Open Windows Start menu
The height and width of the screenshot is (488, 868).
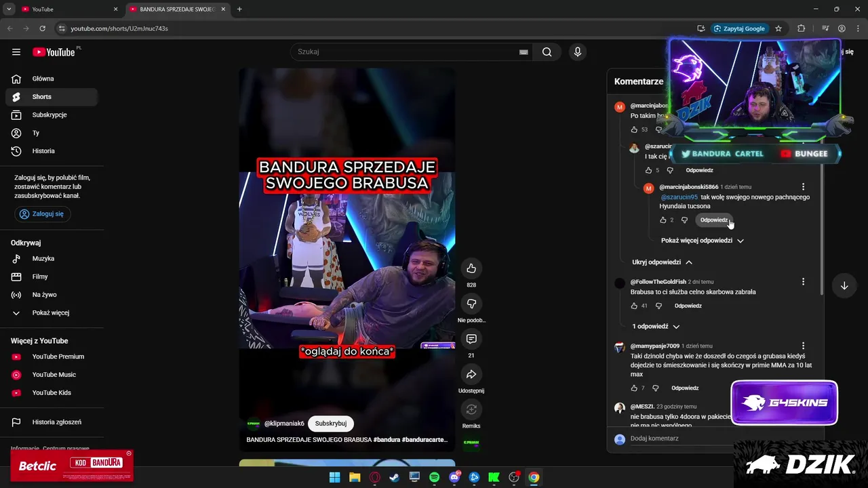[x=334, y=477]
